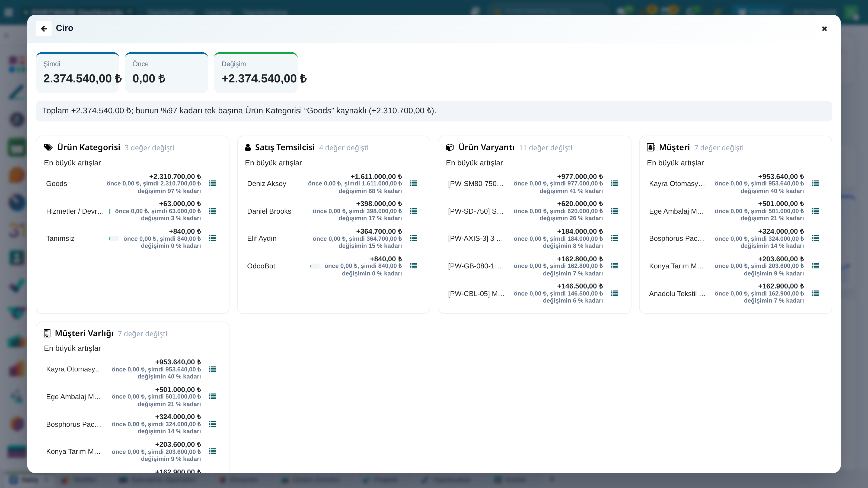Open list icon for Tanımsız category
This screenshot has width=868, height=488.
pos(213,239)
